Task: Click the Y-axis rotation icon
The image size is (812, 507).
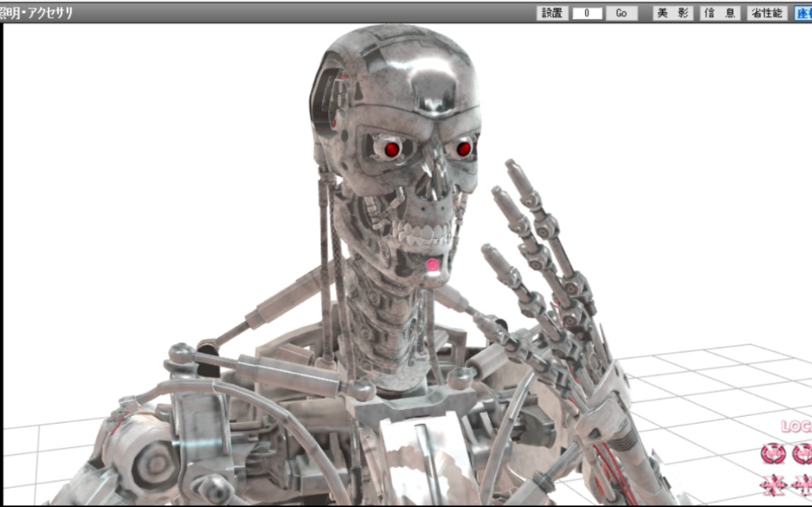Action: coord(802,454)
